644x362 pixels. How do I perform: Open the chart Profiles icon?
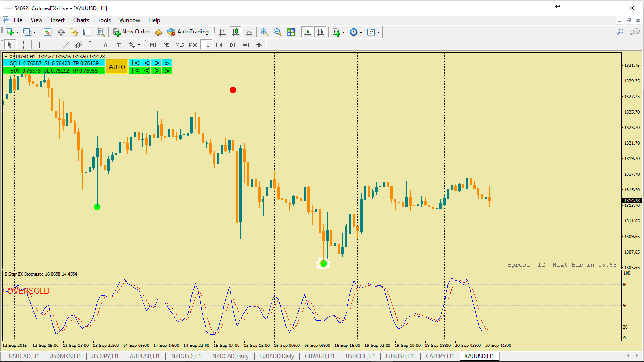pos(27,32)
